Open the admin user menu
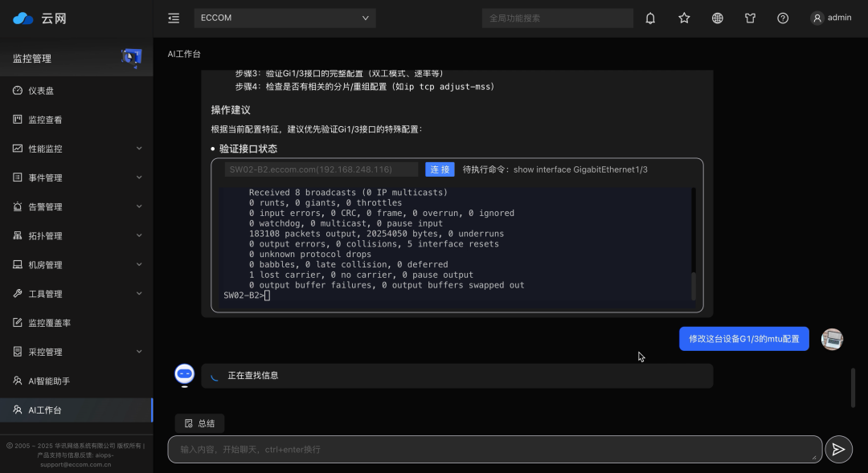The image size is (868, 473). click(831, 18)
